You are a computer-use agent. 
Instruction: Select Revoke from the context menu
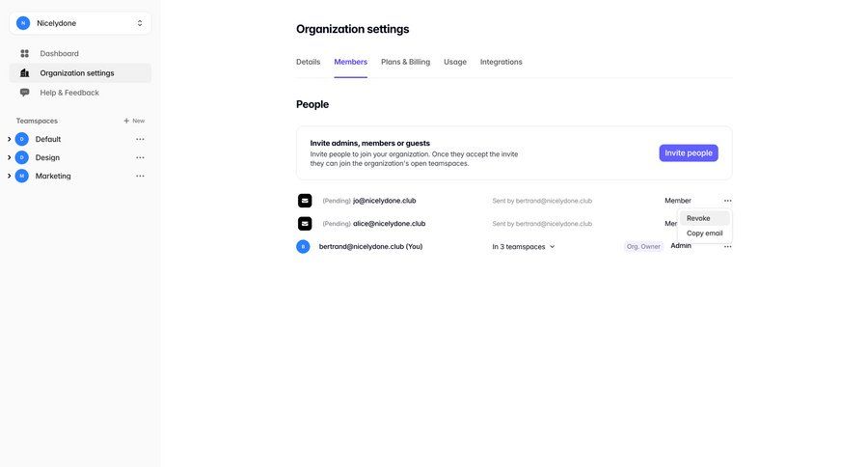[699, 218]
